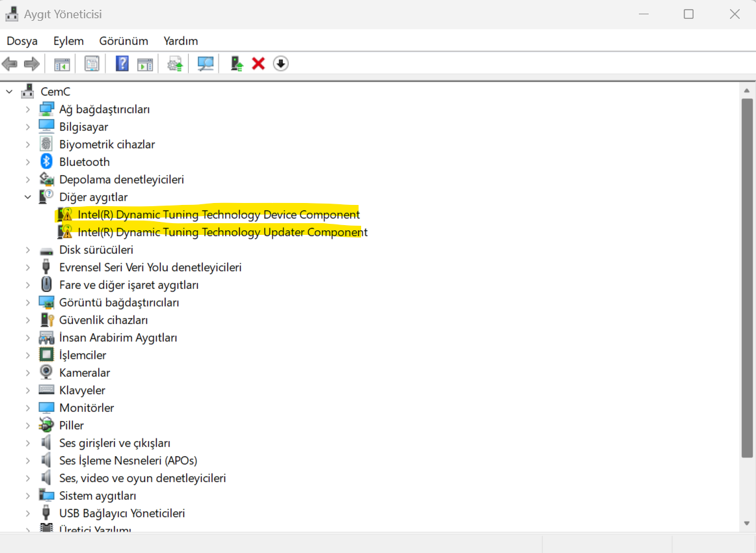Image resolution: width=756 pixels, height=553 pixels.
Task: Collapse the CemC root node
Action: [9, 92]
